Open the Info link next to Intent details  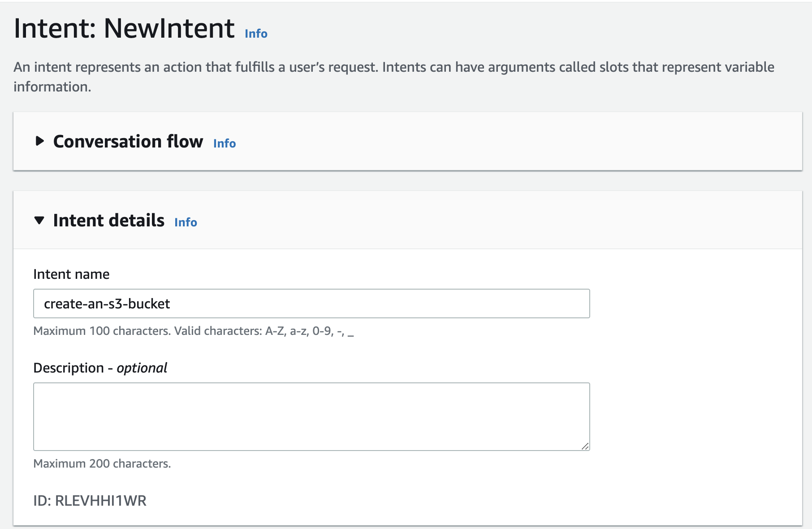point(185,222)
